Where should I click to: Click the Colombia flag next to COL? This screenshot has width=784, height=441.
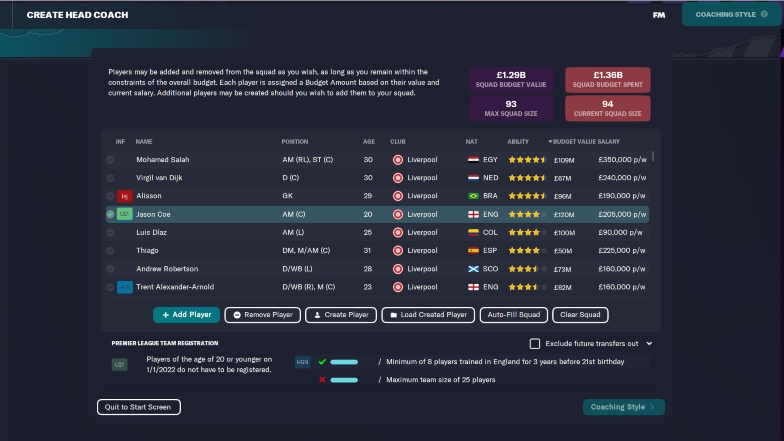473,232
